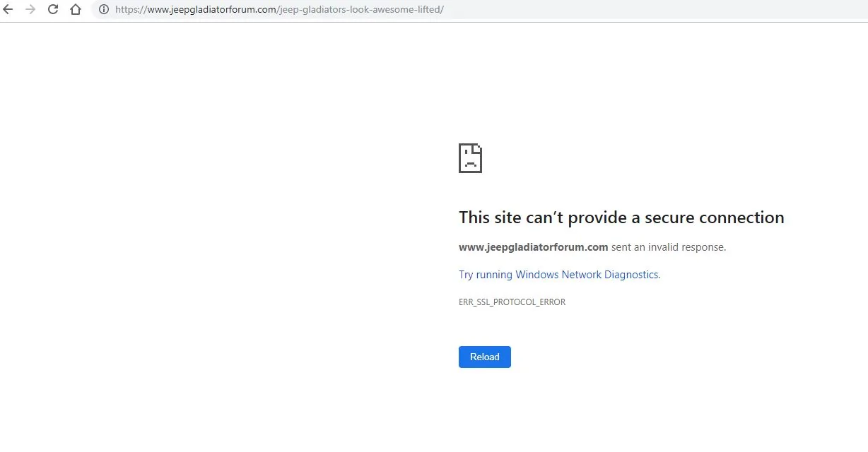Open the home page via the house icon
This screenshot has height=452, width=868.
(76, 10)
